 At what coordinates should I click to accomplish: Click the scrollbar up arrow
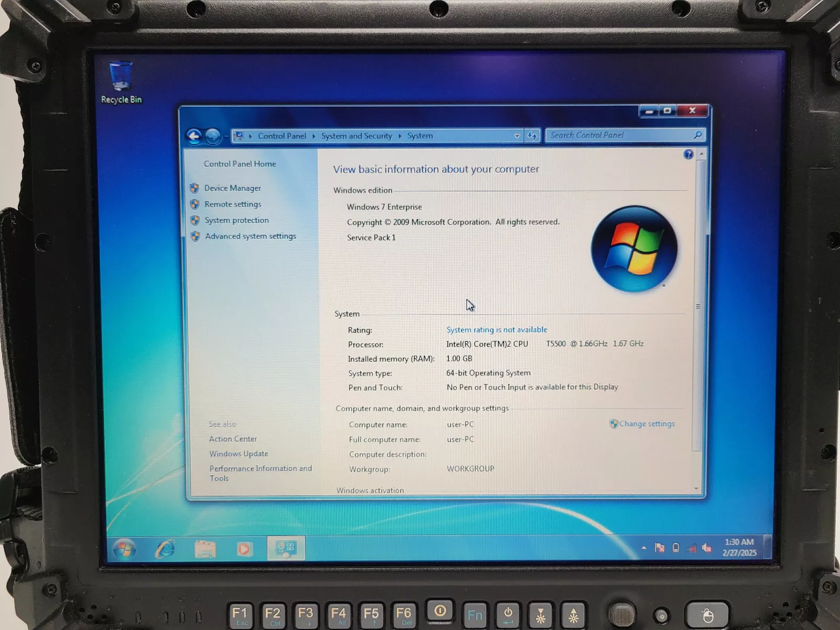point(701,154)
